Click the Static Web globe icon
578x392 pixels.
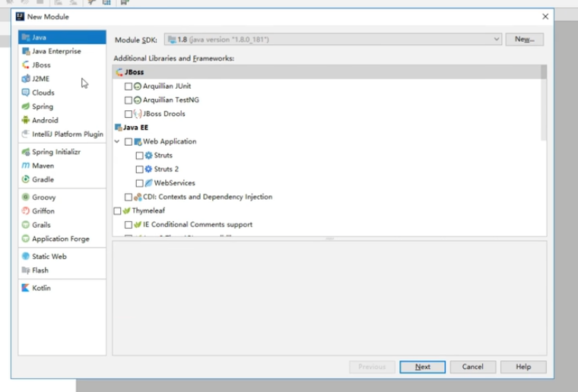[x=25, y=256]
